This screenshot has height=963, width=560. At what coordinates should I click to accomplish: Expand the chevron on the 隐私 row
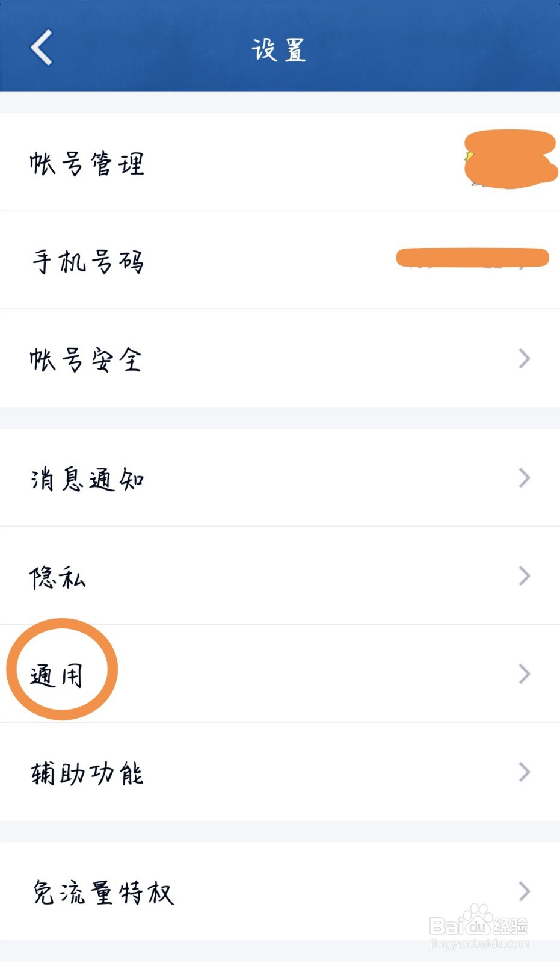pyautogui.click(x=525, y=576)
